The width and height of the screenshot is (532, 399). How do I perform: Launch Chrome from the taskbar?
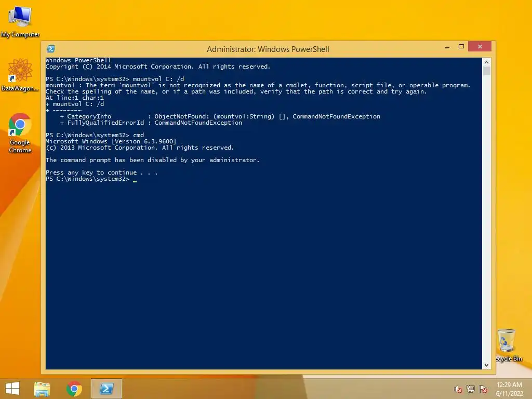coord(74,389)
